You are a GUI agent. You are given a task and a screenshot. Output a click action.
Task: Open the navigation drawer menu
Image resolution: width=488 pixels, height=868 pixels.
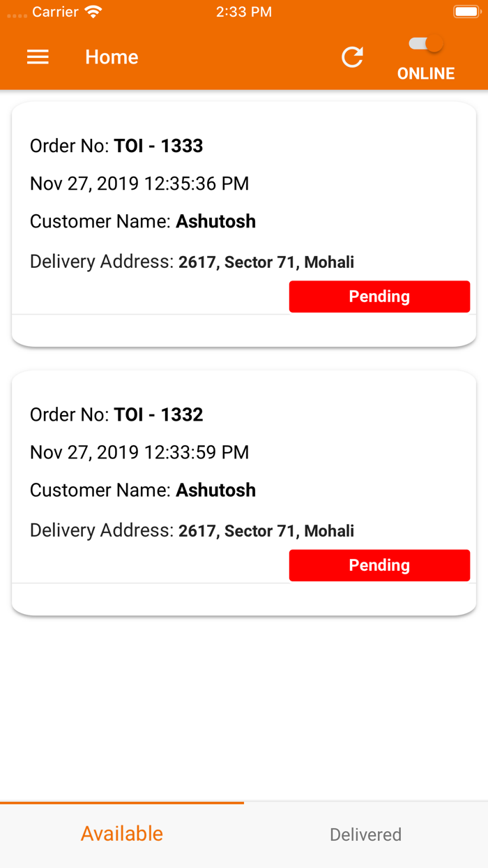38,57
